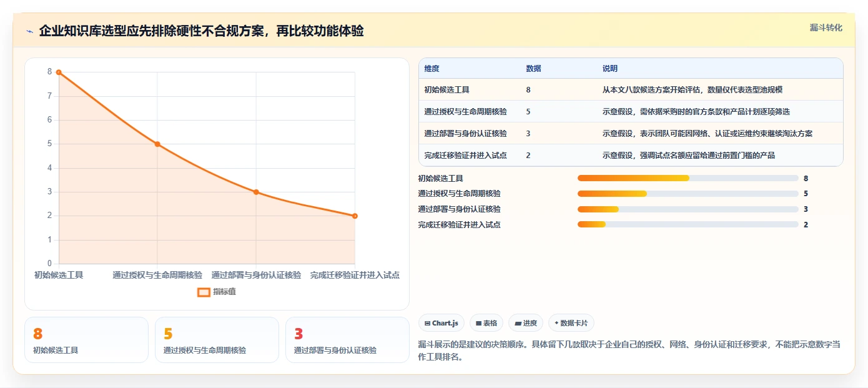Image resolution: width=868 pixels, height=388 pixels.
Task: Click description starting 示意假设，表示团队可能因网络
Action: tap(708, 134)
